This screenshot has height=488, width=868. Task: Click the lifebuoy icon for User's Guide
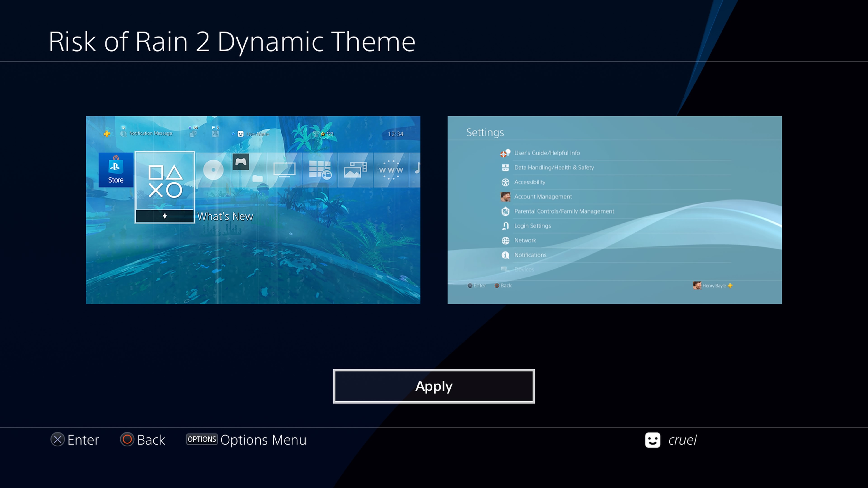click(505, 153)
